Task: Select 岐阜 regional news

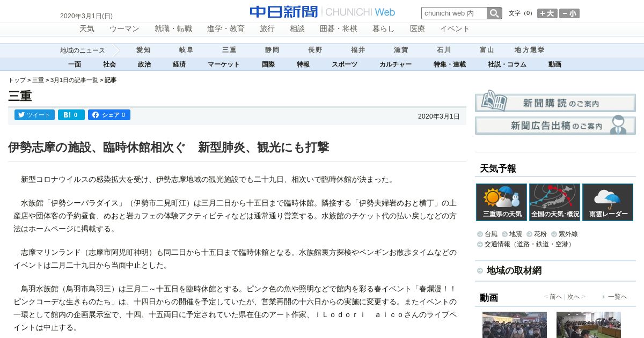Action: tap(186, 50)
